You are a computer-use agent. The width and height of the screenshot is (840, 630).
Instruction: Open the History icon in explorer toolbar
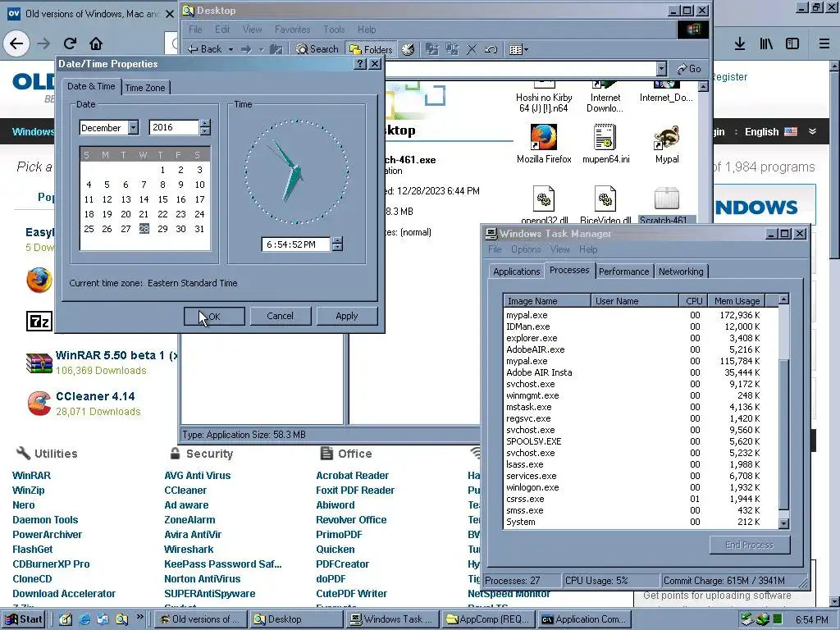tap(409, 49)
